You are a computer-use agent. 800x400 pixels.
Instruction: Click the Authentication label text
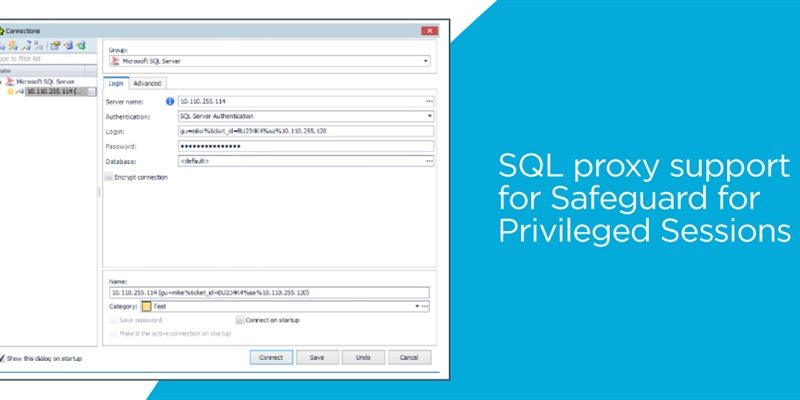pyautogui.click(x=128, y=117)
